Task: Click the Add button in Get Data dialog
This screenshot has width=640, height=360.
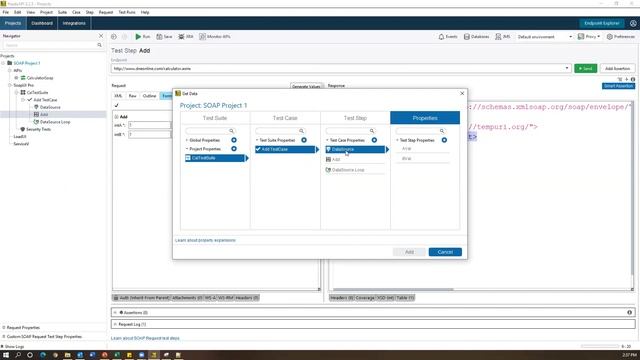Action: point(409,252)
